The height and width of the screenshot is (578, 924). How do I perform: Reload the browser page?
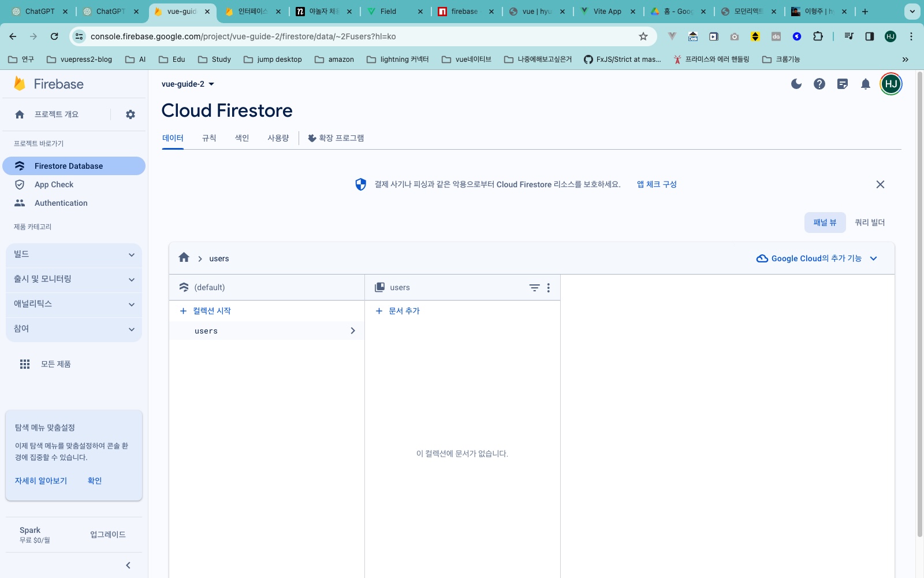click(54, 36)
